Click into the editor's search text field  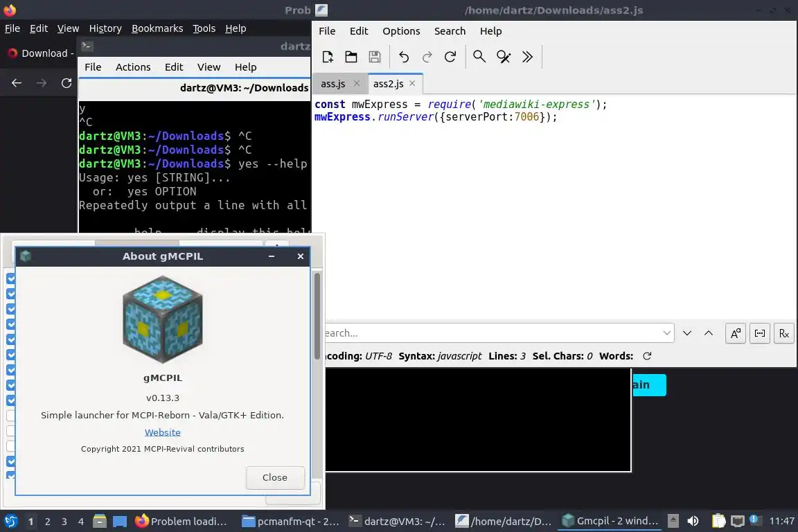pos(494,333)
